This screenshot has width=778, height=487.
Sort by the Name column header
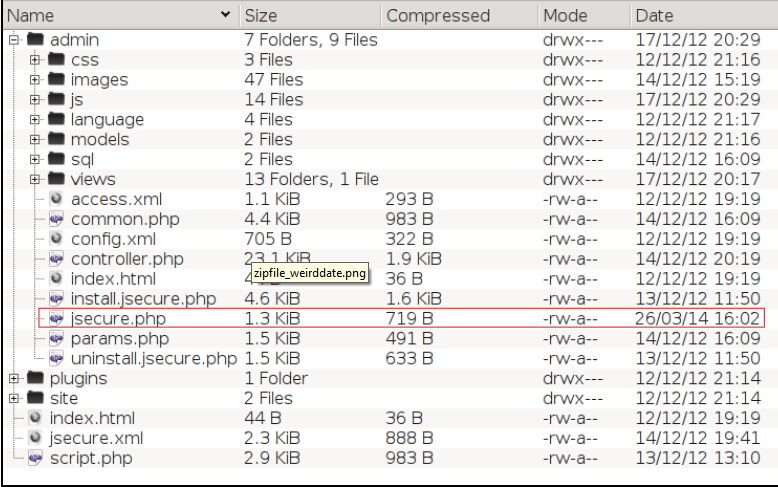[x=121, y=15]
